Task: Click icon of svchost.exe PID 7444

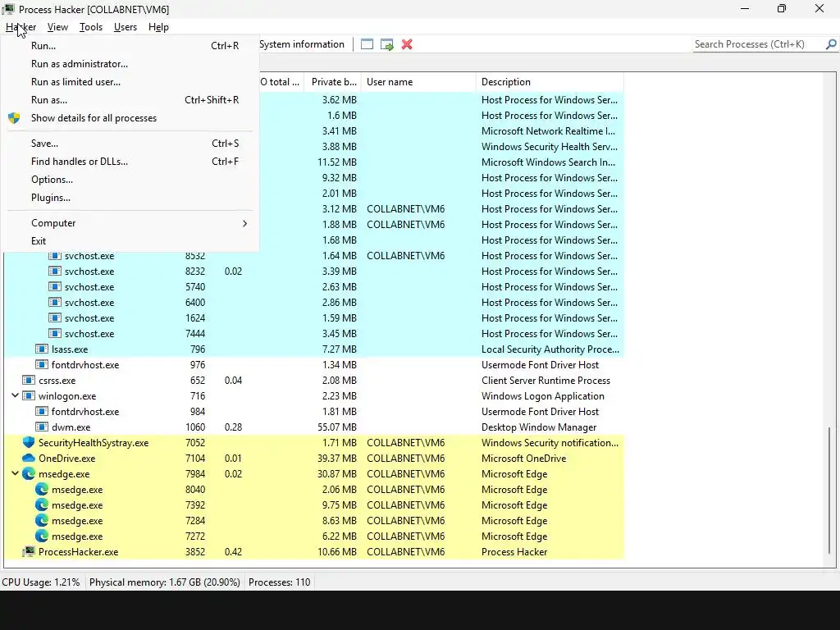Action: tap(55, 333)
